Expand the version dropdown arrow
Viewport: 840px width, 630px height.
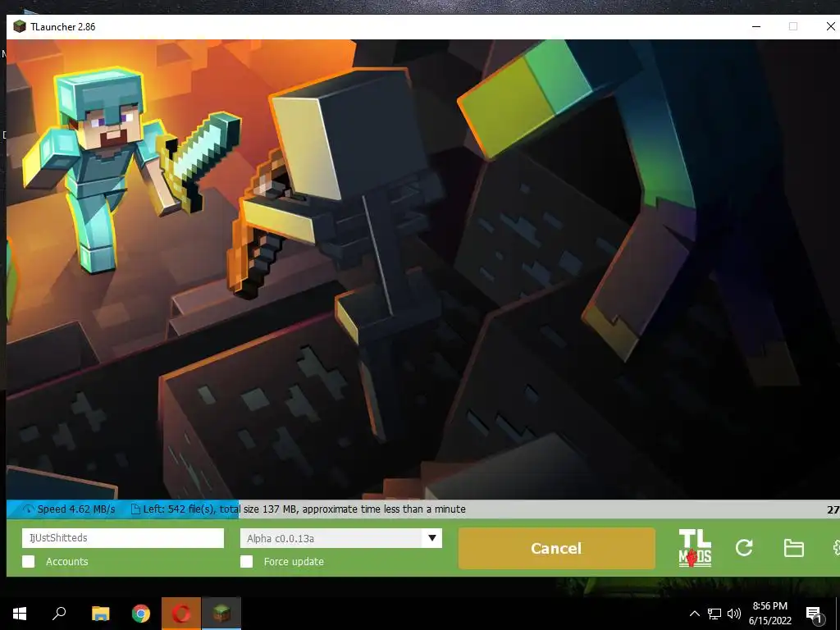(x=432, y=538)
